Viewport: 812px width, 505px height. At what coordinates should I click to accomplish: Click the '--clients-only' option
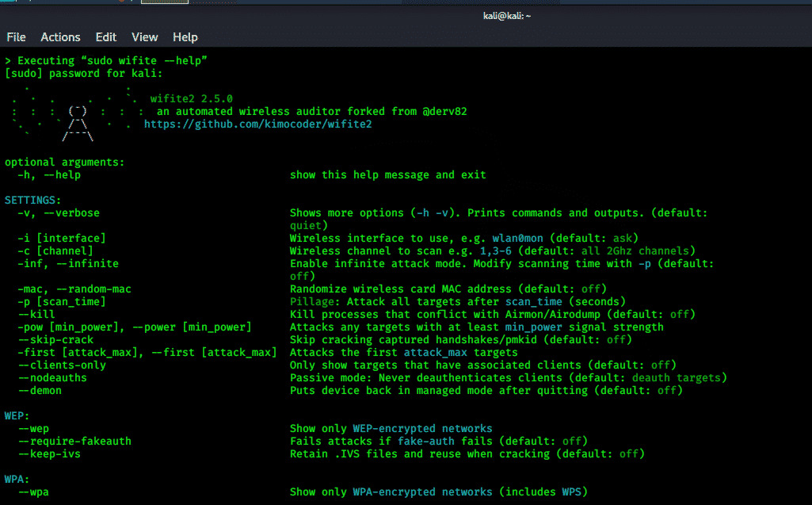coord(62,365)
